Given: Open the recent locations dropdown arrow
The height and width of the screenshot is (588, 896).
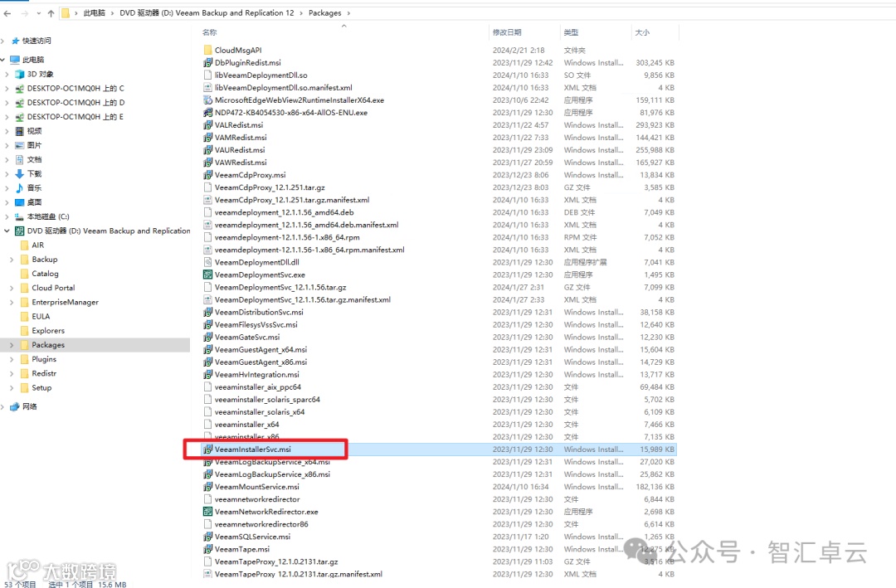Looking at the screenshot, I should pyautogui.click(x=38, y=13).
